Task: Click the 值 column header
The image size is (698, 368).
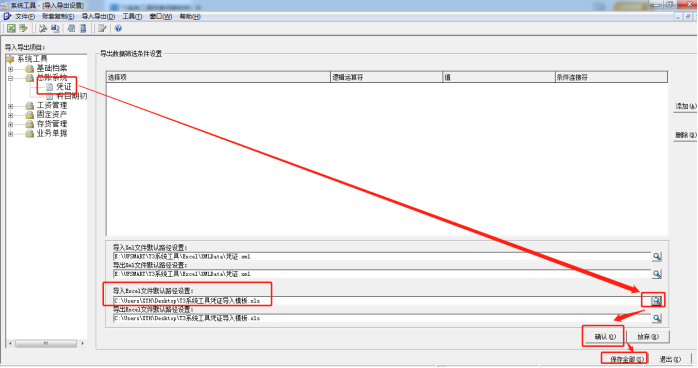Action: coord(499,77)
